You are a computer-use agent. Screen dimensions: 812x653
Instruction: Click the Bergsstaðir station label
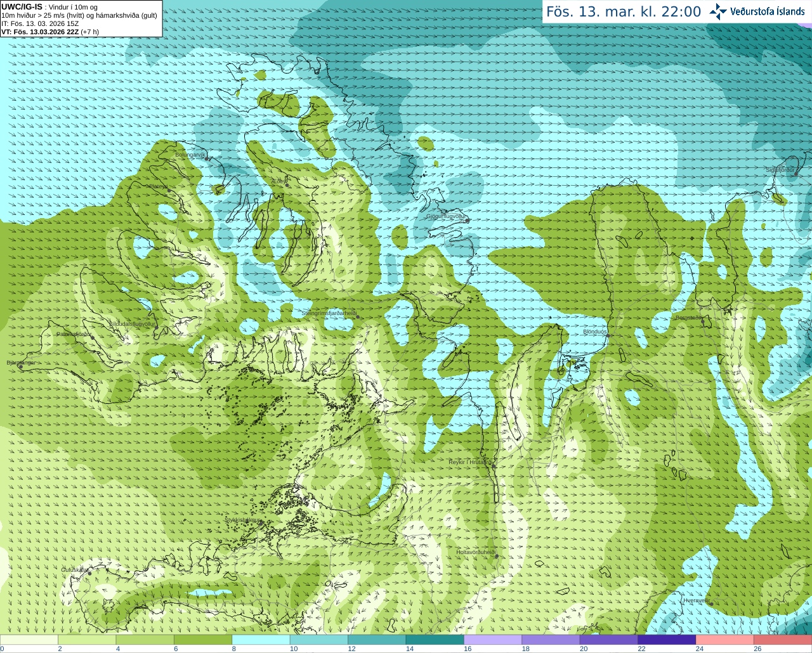tap(688, 318)
